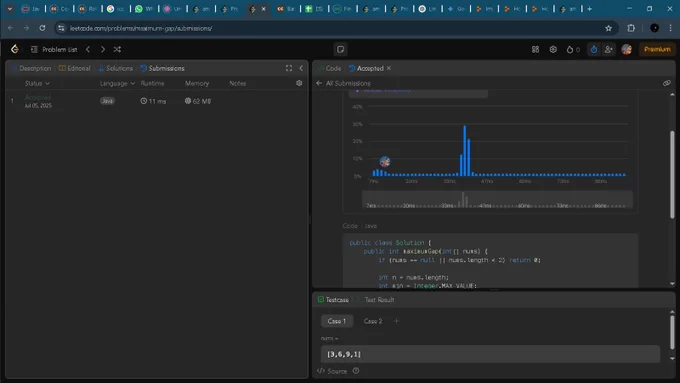This screenshot has width=680, height=383.
Task: Go to previous problem arrow
Action: [x=88, y=49]
